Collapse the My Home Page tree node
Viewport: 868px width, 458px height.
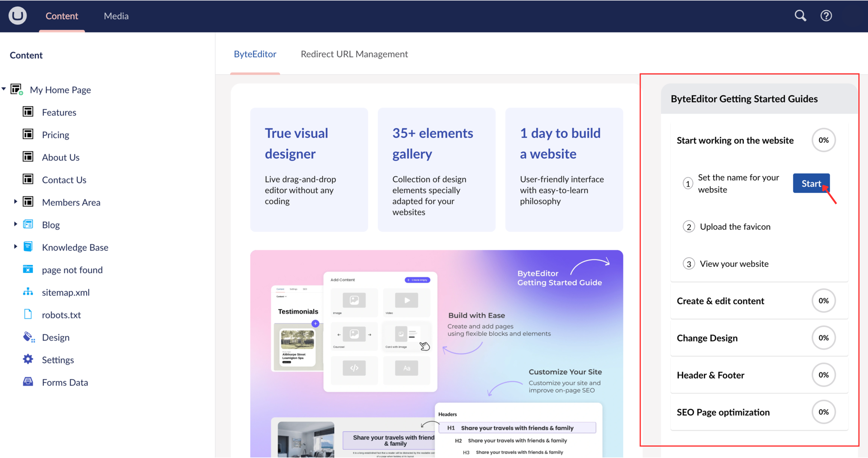4,89
